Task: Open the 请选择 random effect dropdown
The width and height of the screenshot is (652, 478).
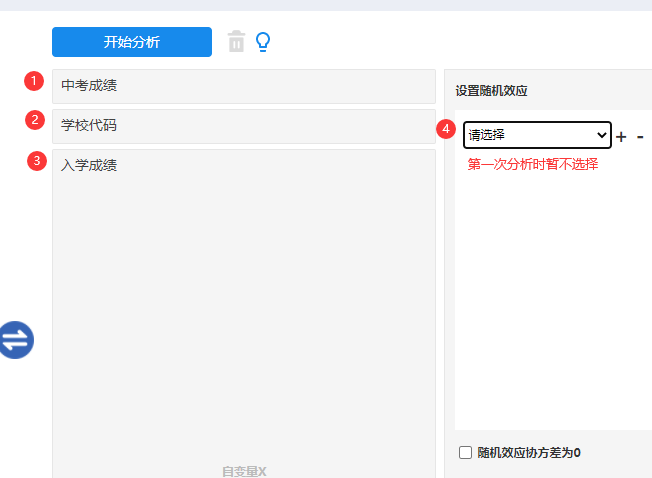Action: point(537,135)
